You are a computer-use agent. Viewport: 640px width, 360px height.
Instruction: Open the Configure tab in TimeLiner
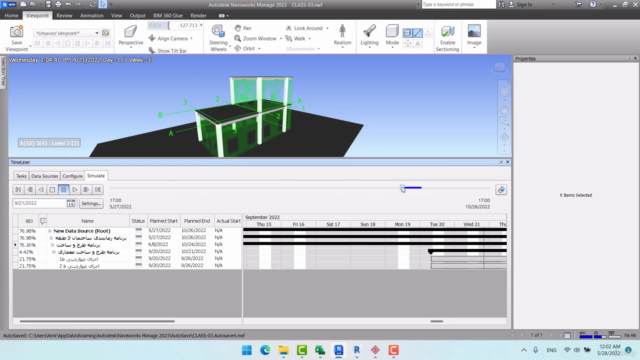72,176
